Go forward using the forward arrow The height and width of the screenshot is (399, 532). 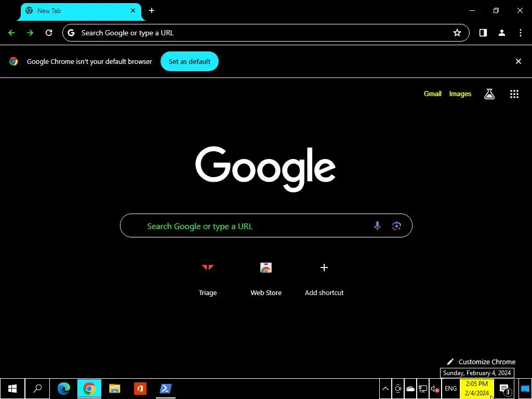point(30,33)
